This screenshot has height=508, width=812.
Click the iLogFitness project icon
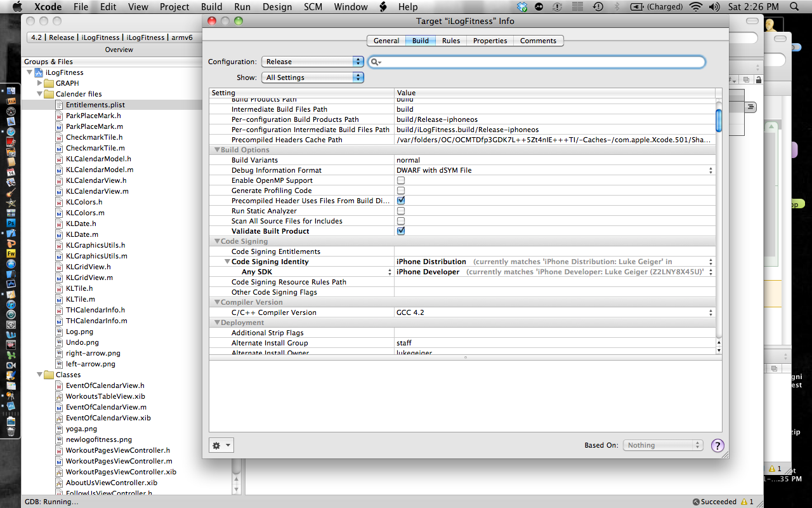point(39,72)
